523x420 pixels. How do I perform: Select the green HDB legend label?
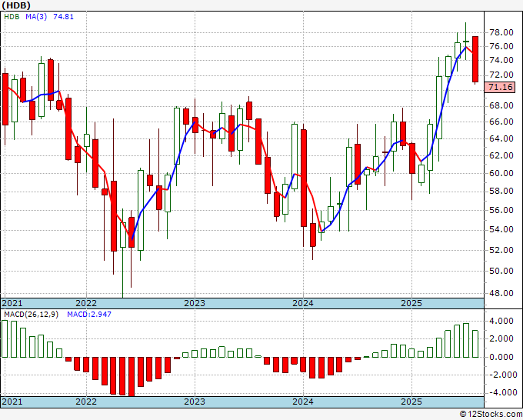tap(12, 17)
